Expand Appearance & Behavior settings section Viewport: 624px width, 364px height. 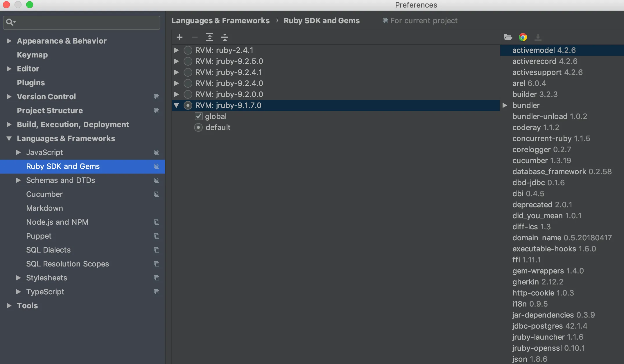point(9,41)
